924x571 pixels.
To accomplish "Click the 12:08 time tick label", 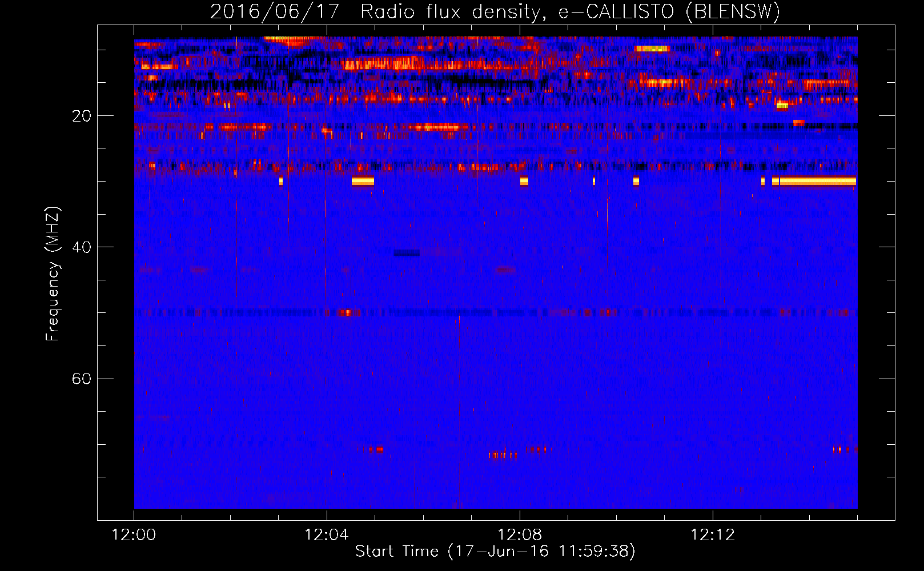I will coord(519,534).
